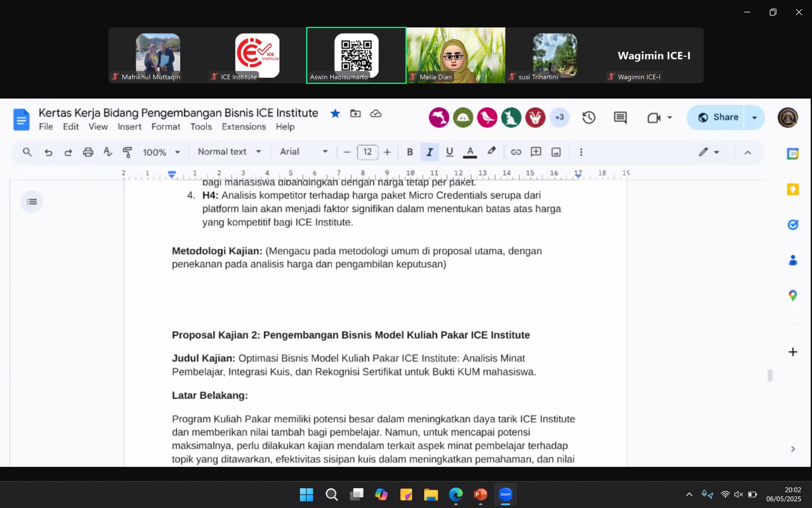
Task: Increase font size with plus button
Action: (387, 152)
